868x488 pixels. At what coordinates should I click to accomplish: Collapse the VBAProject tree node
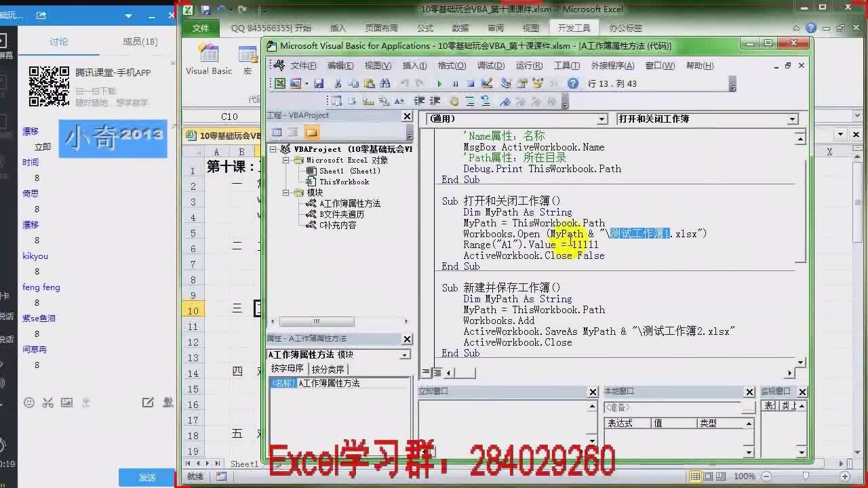point(274,149)
